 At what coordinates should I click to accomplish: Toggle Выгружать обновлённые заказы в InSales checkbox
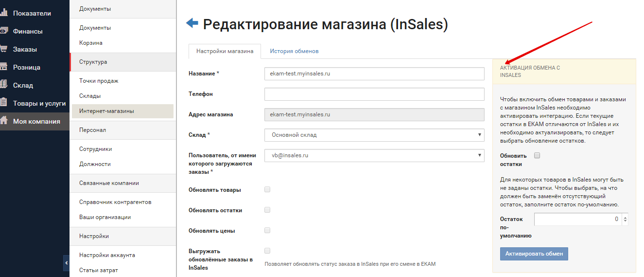coord(267,251)
